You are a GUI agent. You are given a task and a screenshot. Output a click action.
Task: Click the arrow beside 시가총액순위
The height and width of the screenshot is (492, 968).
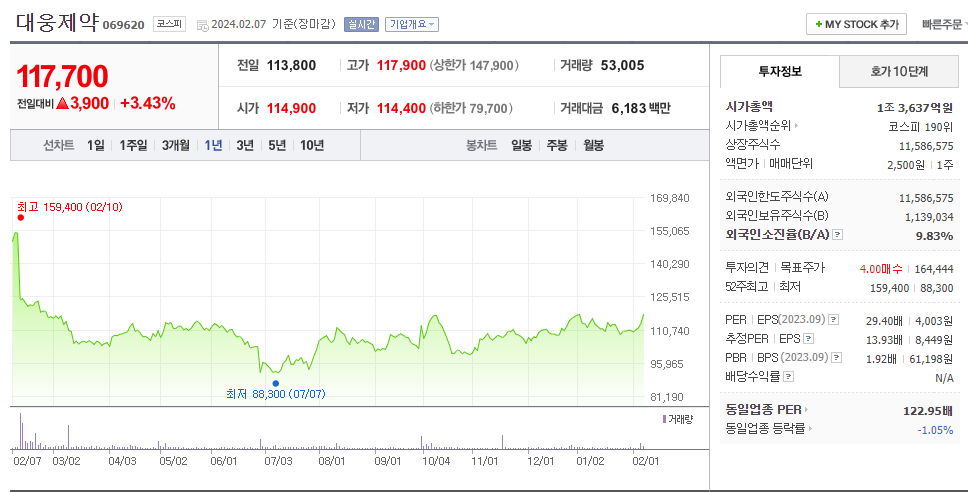[796, 126]
